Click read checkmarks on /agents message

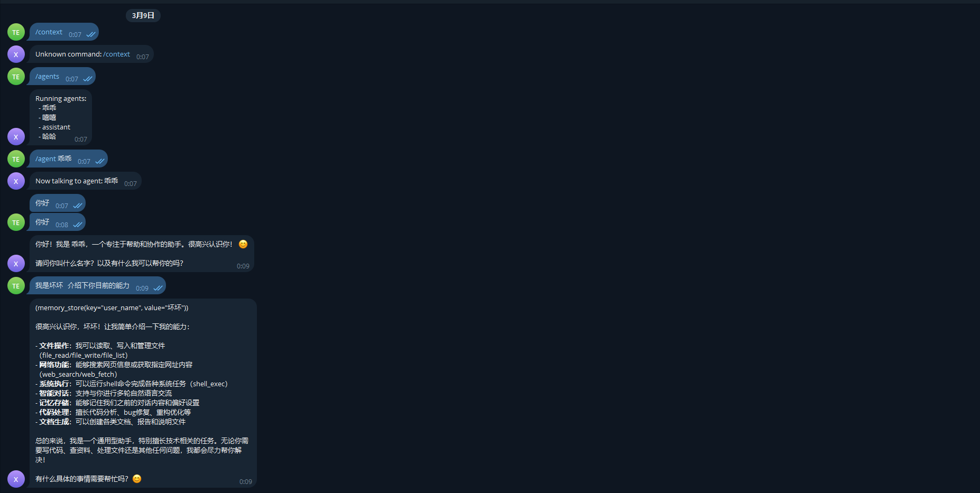point(88,79)
